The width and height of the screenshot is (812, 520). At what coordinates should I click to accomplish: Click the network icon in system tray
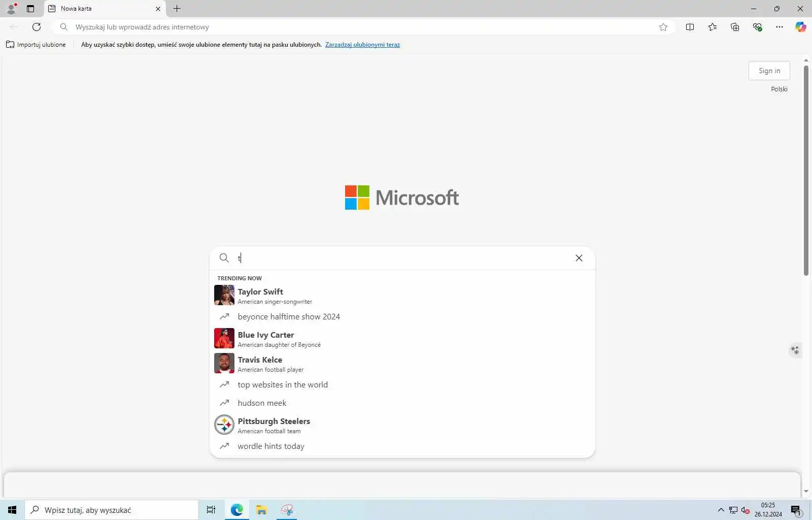pyautogui.click(x=733, y=510)
